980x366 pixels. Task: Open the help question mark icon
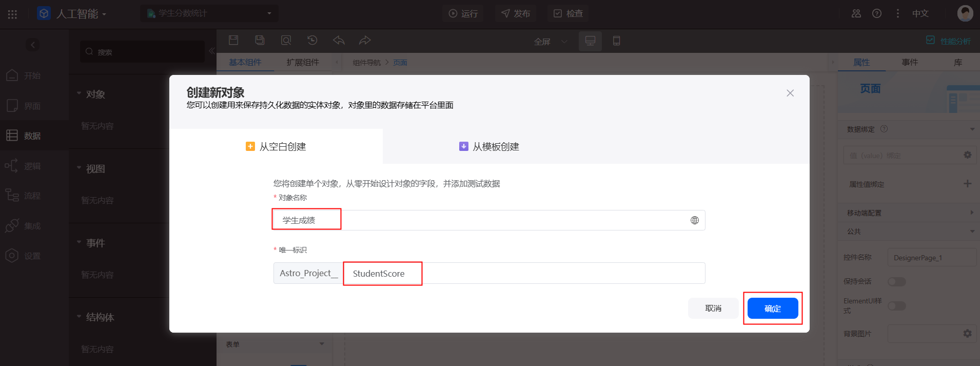(x=877, y=13)
